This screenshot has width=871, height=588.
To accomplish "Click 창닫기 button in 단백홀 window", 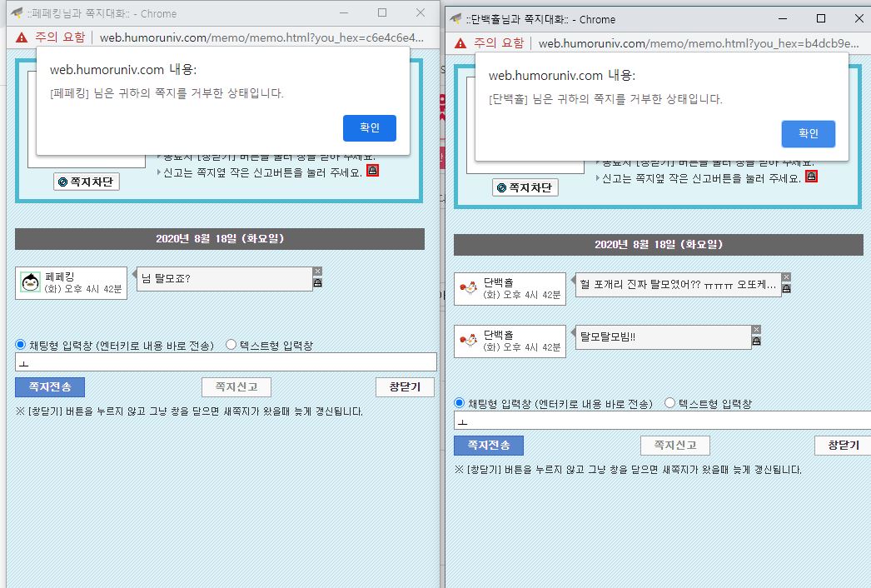I will click(x=843, y=446).
